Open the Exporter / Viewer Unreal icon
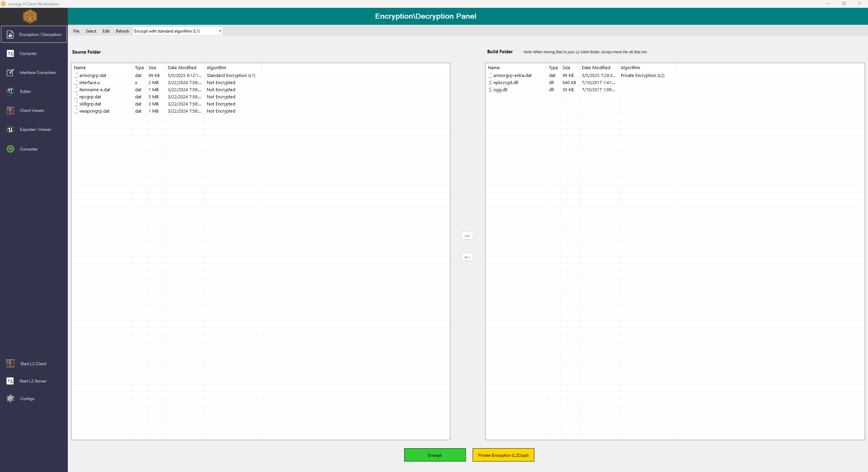The height and width of the screenshot is (472, 868). pyautogui.click(x=10, y=130)
